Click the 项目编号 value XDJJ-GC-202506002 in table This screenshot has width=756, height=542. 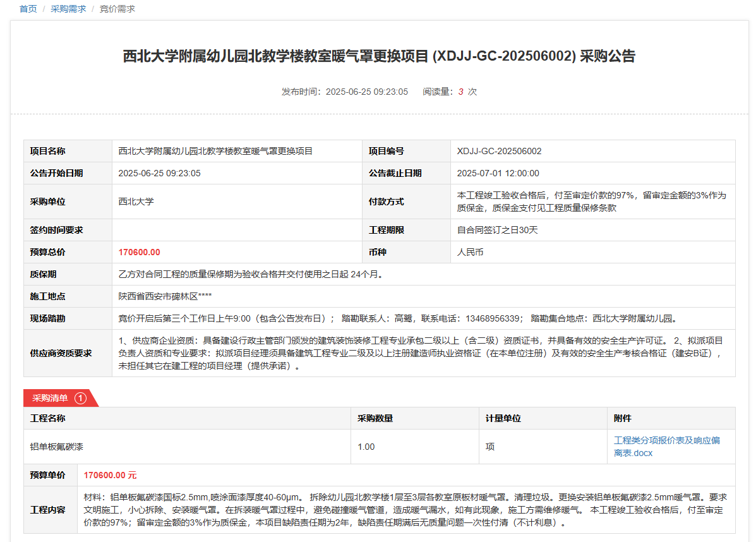(499, 151)
